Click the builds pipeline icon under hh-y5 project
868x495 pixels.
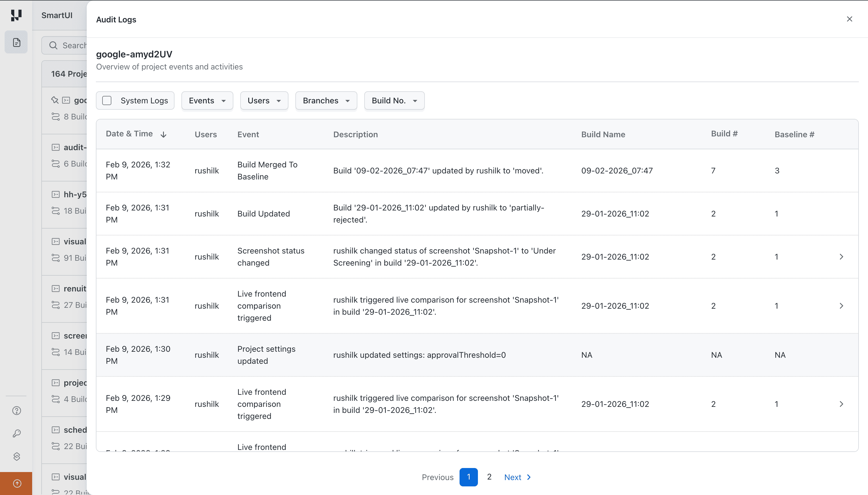click(x=55, y=211)
